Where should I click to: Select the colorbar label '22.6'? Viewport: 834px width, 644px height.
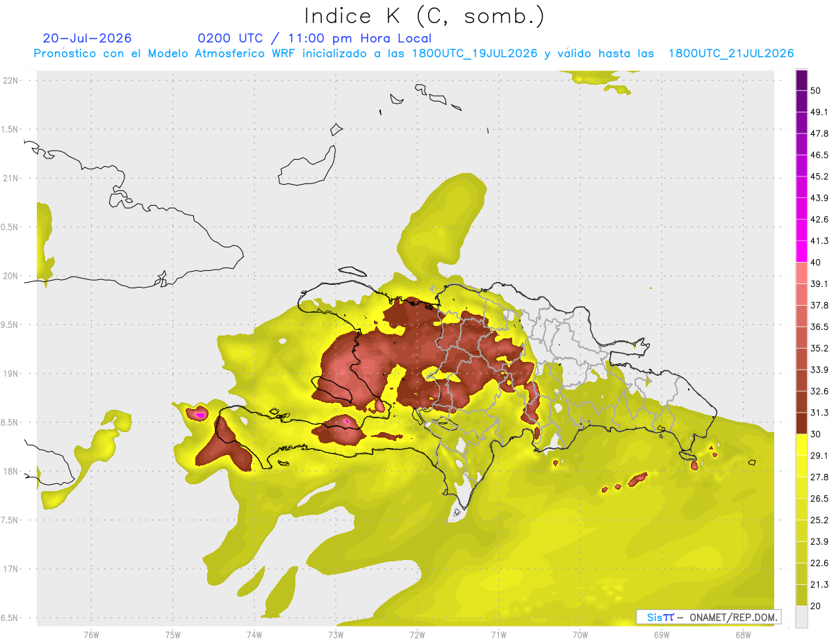819,563
